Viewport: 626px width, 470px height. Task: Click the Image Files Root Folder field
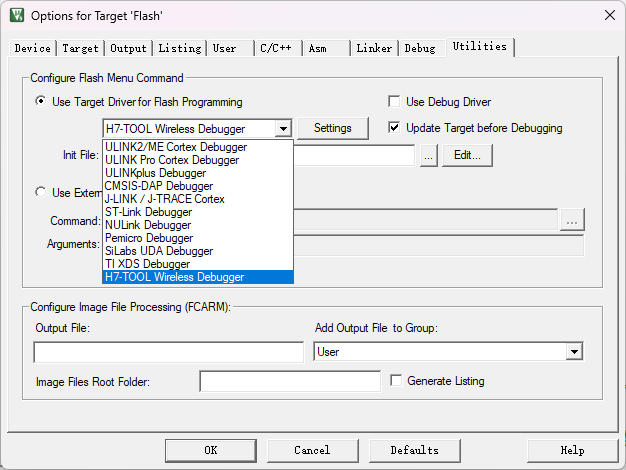click(x=290, y=381)
